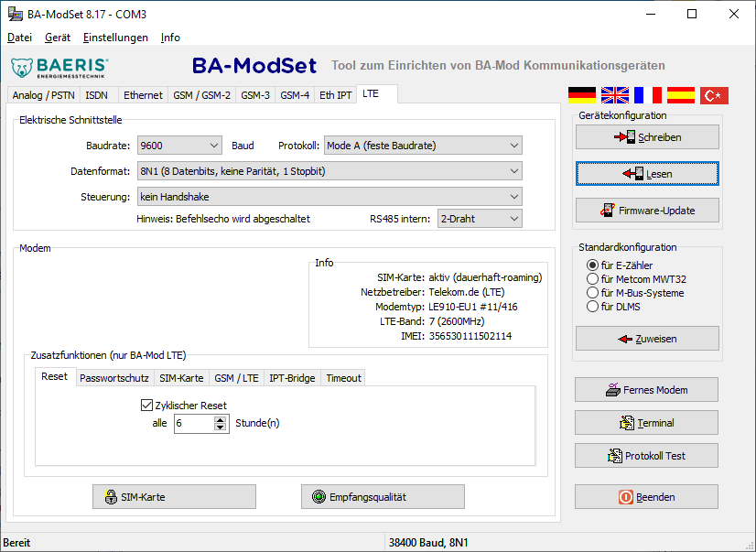Open the Info menu

tap(170, 38)
